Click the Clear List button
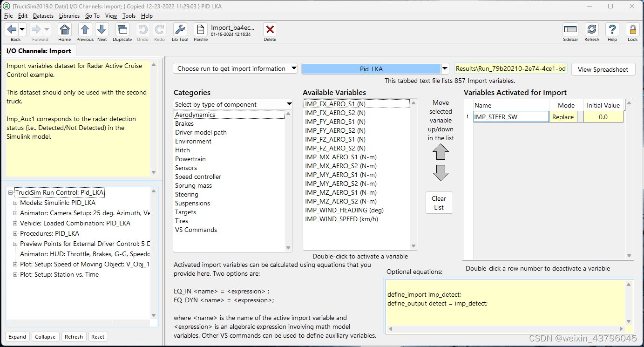The height and width of the screenshot is (347, 644). [x=439, y=203]
